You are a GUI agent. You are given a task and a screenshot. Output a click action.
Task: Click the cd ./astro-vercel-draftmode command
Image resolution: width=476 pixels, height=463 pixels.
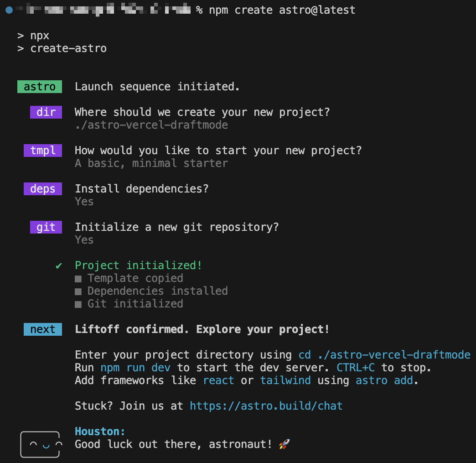coord(384,355)
